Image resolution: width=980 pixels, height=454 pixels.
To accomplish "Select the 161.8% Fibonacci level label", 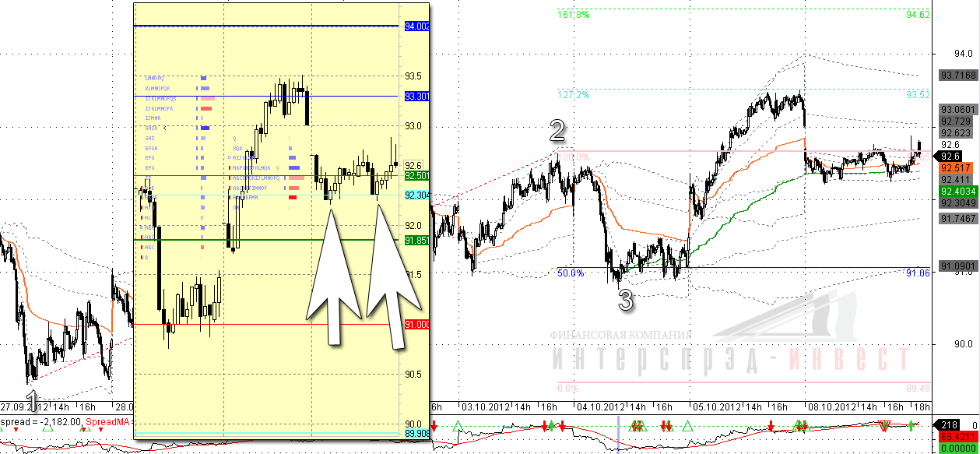I will point(573,14).
